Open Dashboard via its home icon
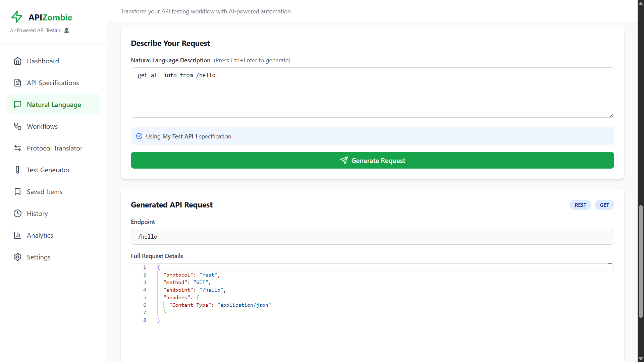This screenshot has width=644, height=362. (x=17, y=61)
